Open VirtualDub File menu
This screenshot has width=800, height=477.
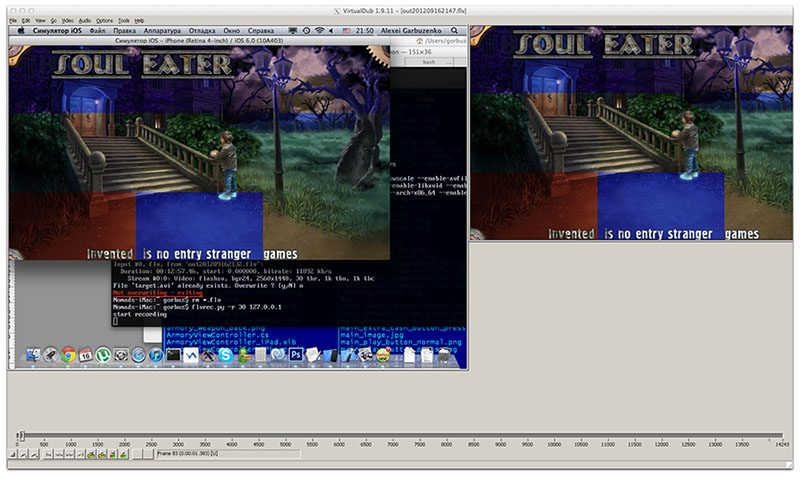pyautogui.click(x=13, y=21)
